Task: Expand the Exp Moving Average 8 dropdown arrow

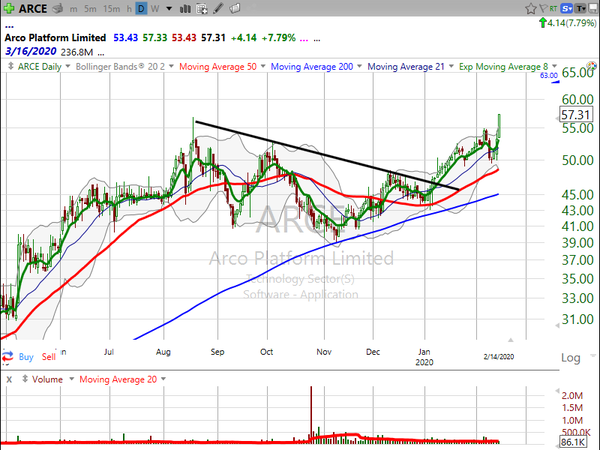Action: (554, 66)
